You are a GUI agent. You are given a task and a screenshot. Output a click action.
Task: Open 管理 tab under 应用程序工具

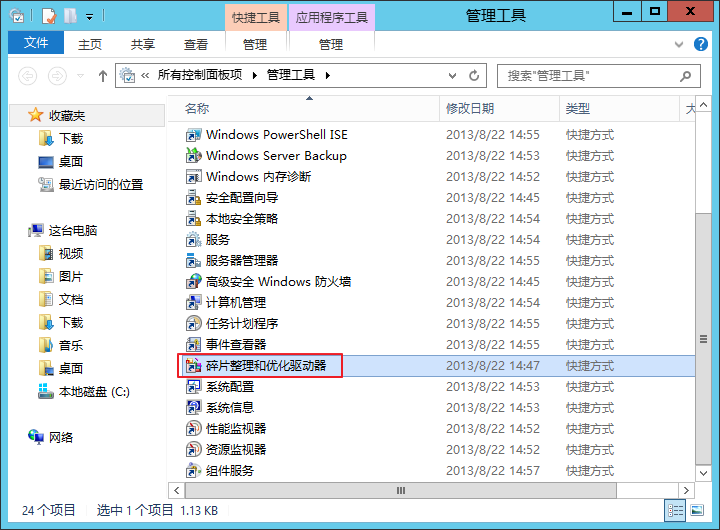331,45
